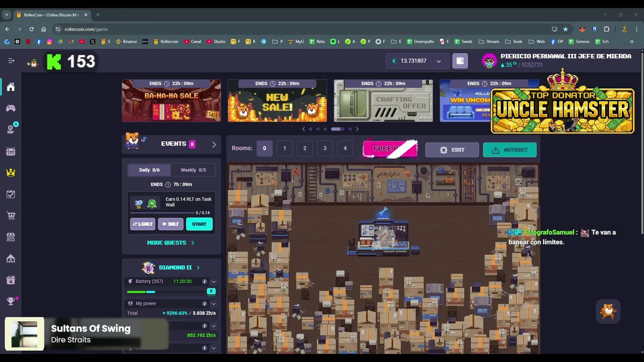Open the Rollercoin bookmark
644x362 pixels.
[x=166, y=42]
